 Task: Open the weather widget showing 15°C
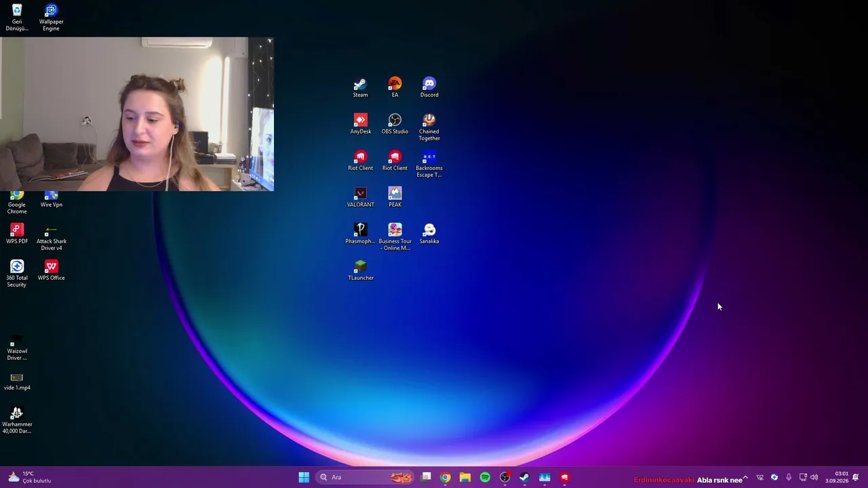coord(30,477)
